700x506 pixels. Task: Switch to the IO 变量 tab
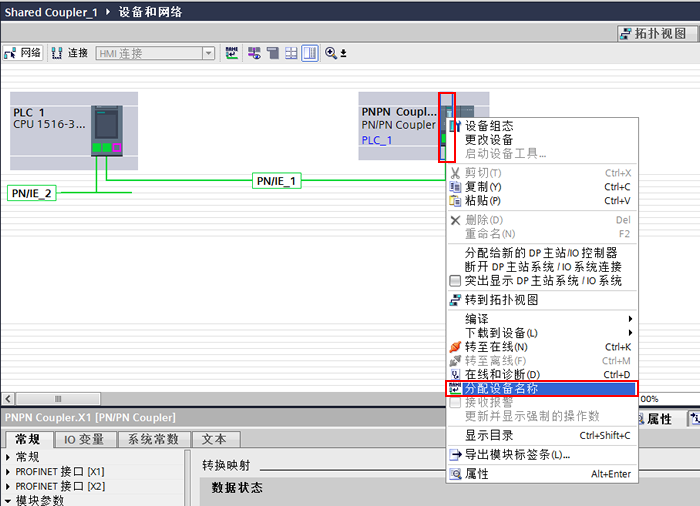(x=84, y=439)
